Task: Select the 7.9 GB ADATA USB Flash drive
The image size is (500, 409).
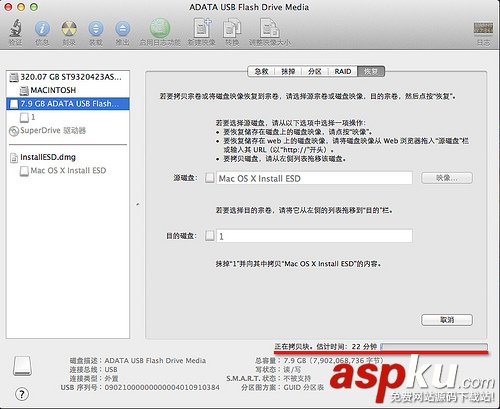Action: click(68, 104)
